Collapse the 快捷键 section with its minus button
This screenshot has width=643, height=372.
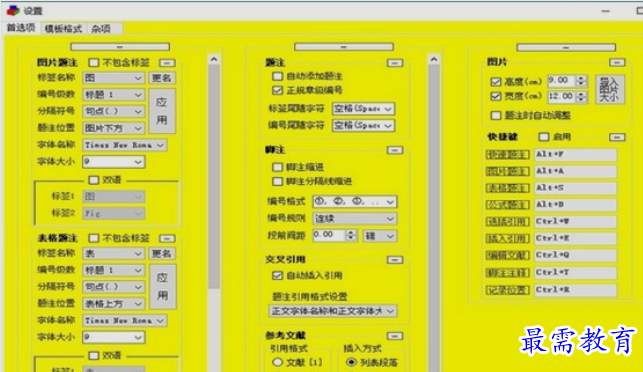(617, 137)
